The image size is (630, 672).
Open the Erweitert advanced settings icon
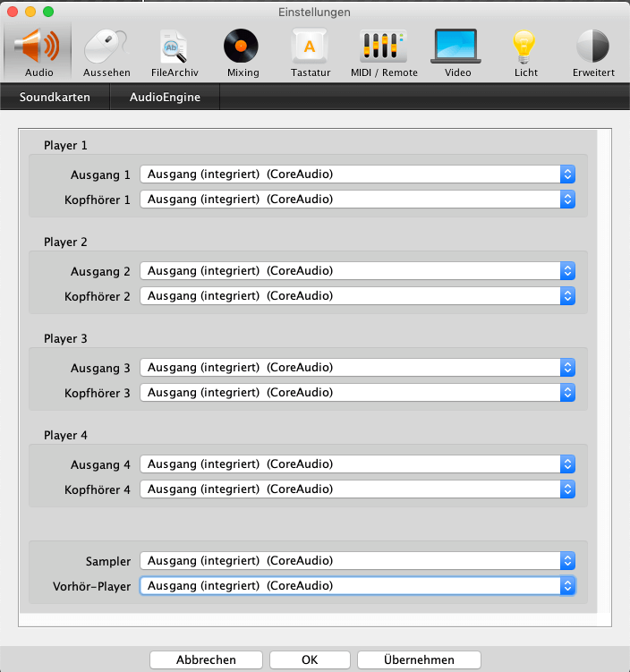593,47
